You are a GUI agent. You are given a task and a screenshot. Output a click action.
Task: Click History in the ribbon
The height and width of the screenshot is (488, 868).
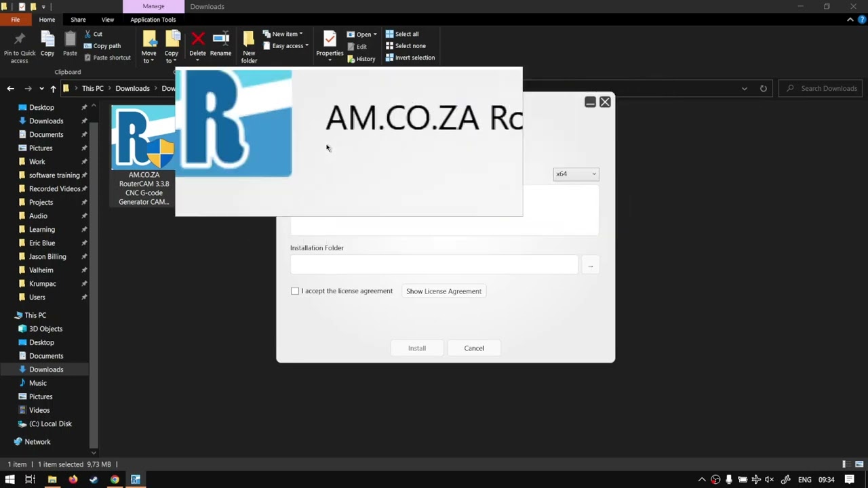coord(361,59)
